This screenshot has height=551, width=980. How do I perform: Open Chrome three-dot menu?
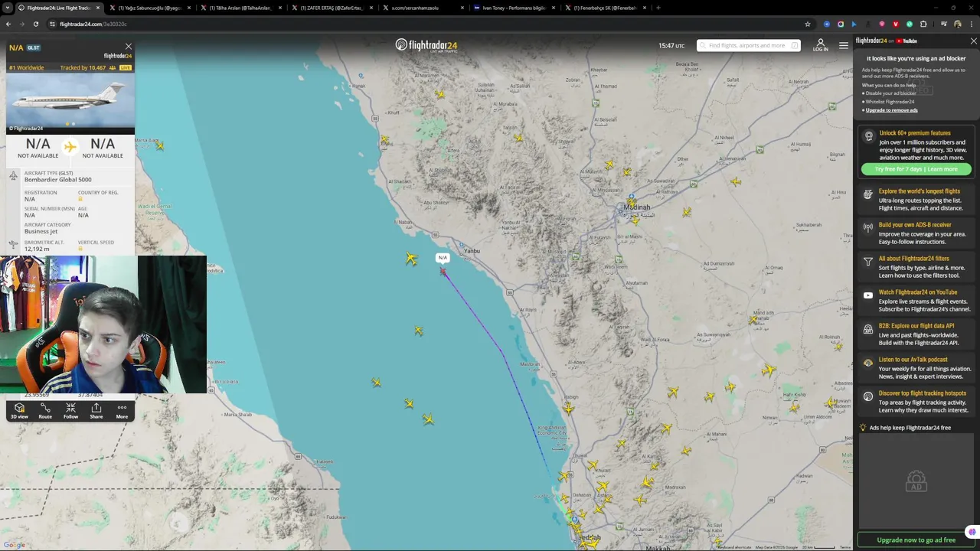(971, 24)
